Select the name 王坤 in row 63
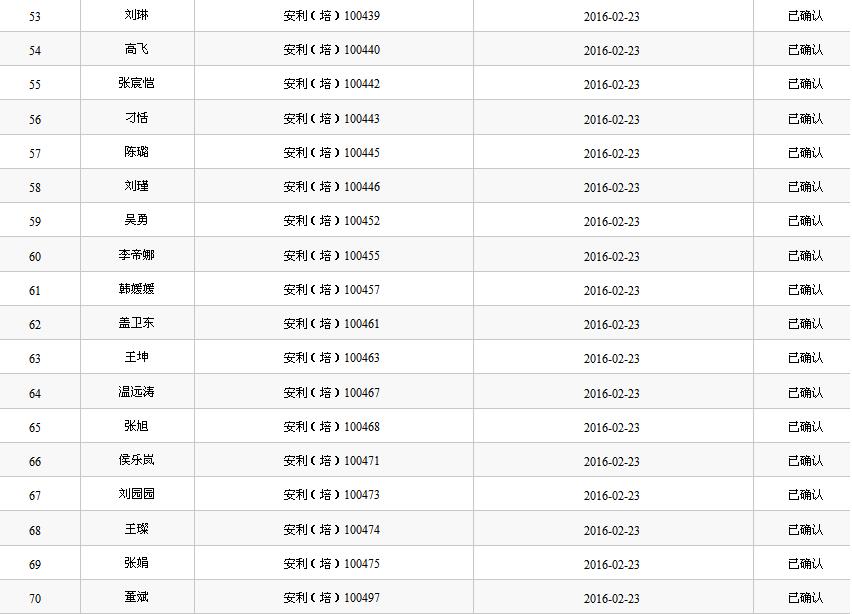The width and height of the screenshot is (852, 614). (136, 358)
